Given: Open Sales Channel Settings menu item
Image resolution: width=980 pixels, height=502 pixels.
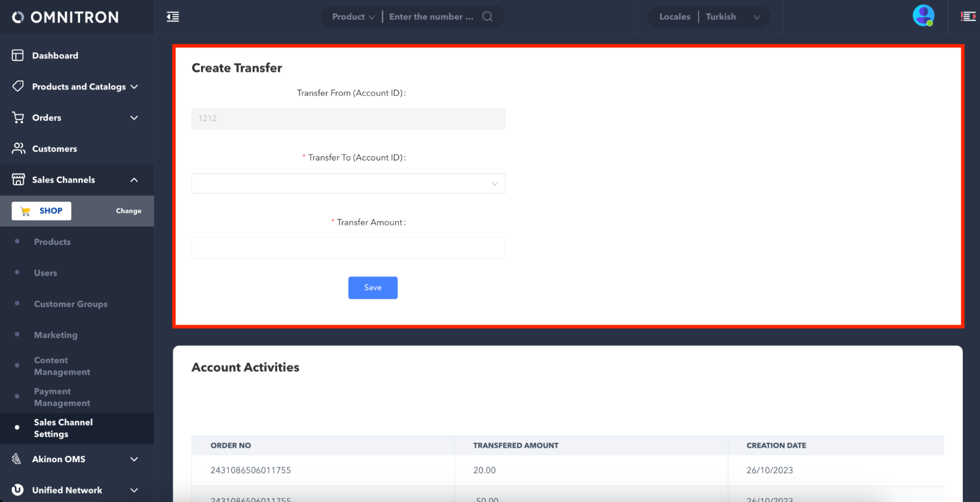Looking at the screenshot, I should tap(63, 428).
